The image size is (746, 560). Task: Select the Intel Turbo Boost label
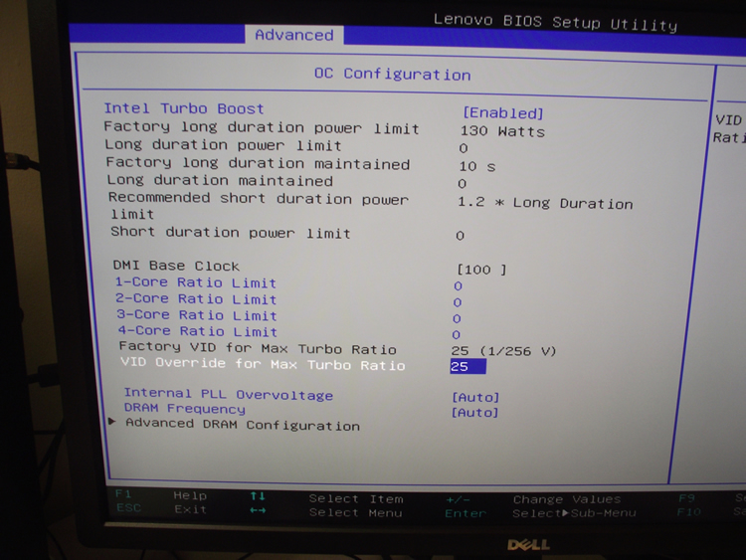[184, 108]
